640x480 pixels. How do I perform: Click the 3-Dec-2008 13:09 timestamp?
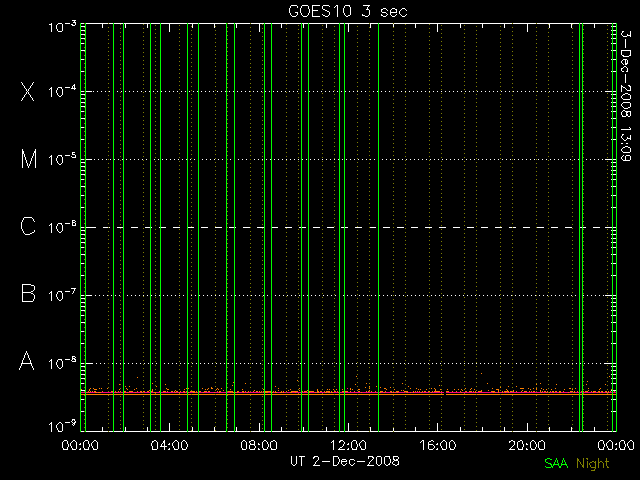tap(626, 96)
